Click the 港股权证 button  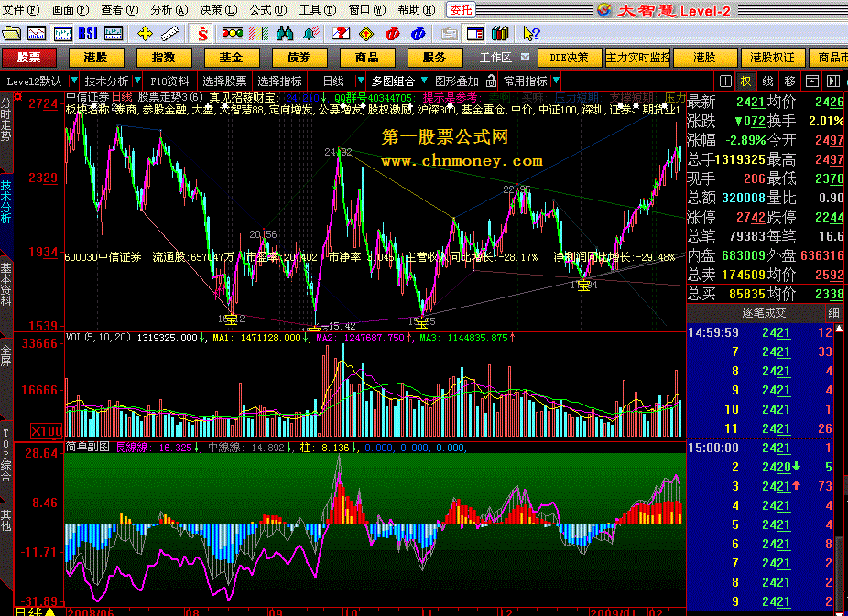[772, 58]
